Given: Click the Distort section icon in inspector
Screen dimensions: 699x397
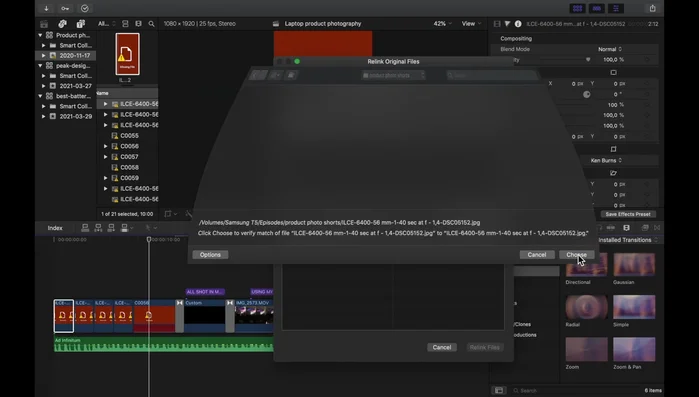Looking at the screenshot, I should click(x=613, y=173).
